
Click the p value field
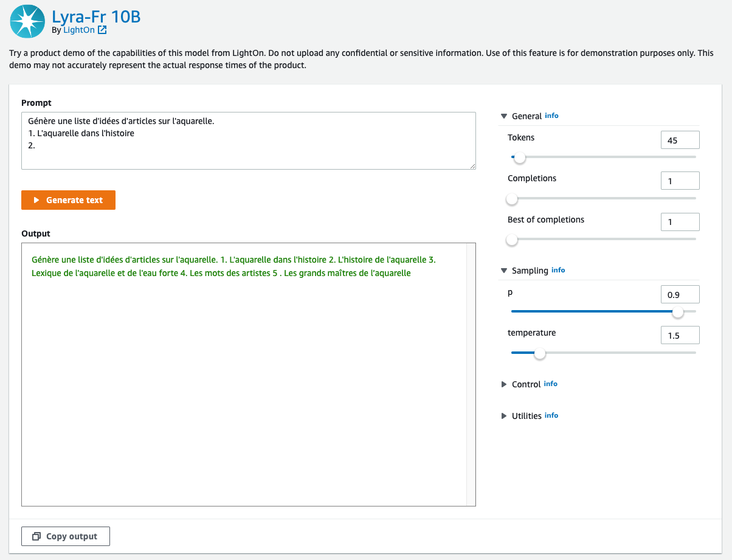(x=680, y=294)
